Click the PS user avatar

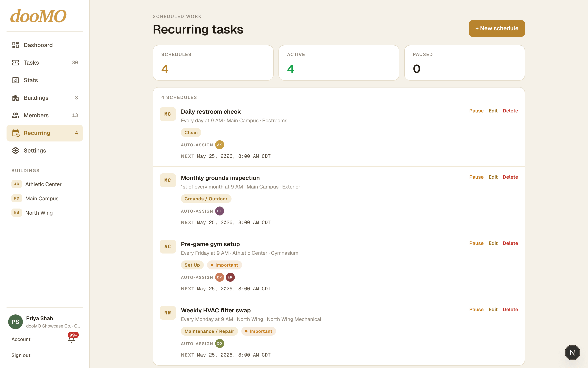pos(15,322)
